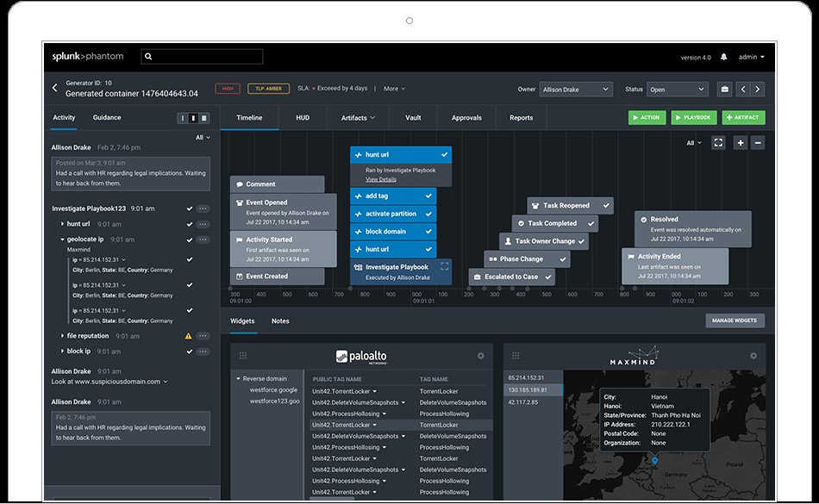Switch to the Guidance tab
The height and width of the screenshot is (504, 819).
click(107, 117)
